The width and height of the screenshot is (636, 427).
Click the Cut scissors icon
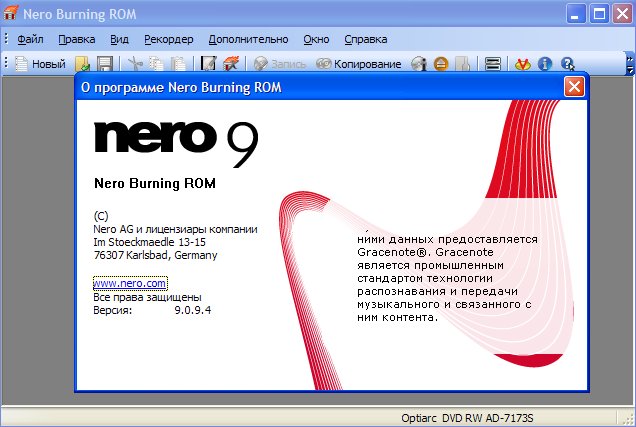pyautogui.click(x=135, y=64)
